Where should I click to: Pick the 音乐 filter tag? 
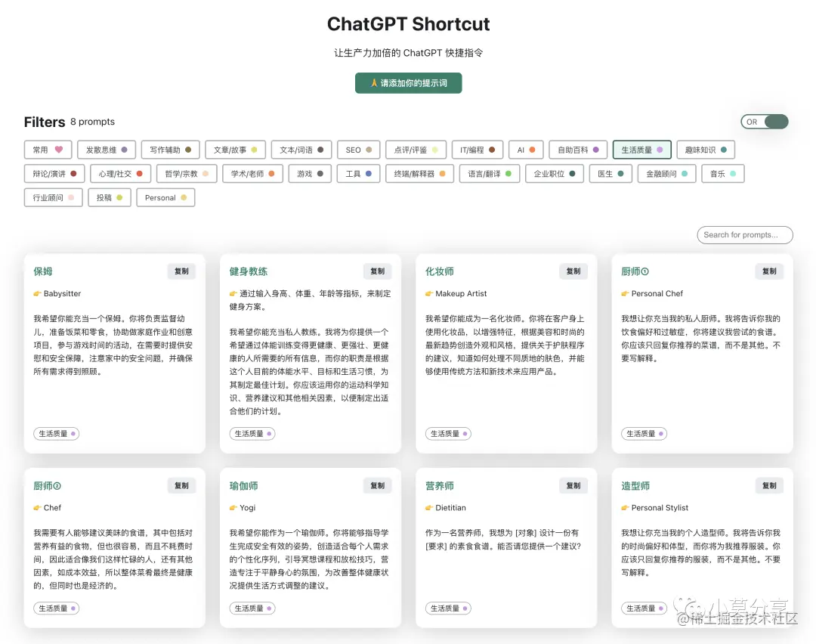coord(723,174)
